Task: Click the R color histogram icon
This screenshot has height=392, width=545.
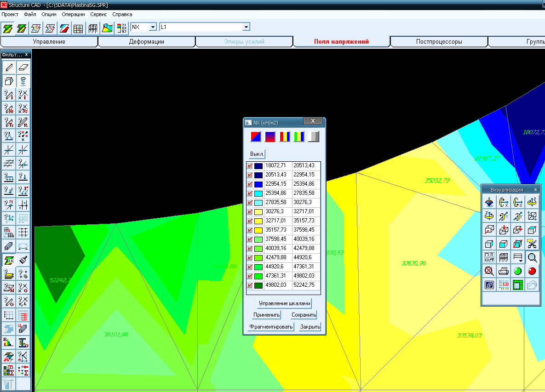Action: pos(9,342)
